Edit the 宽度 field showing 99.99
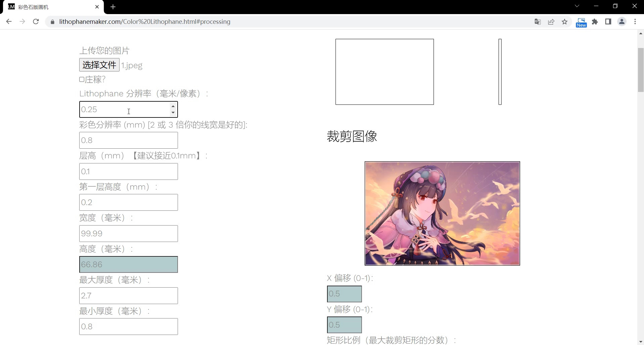This screenshot has width=644, height=345. tap(129, 234)
